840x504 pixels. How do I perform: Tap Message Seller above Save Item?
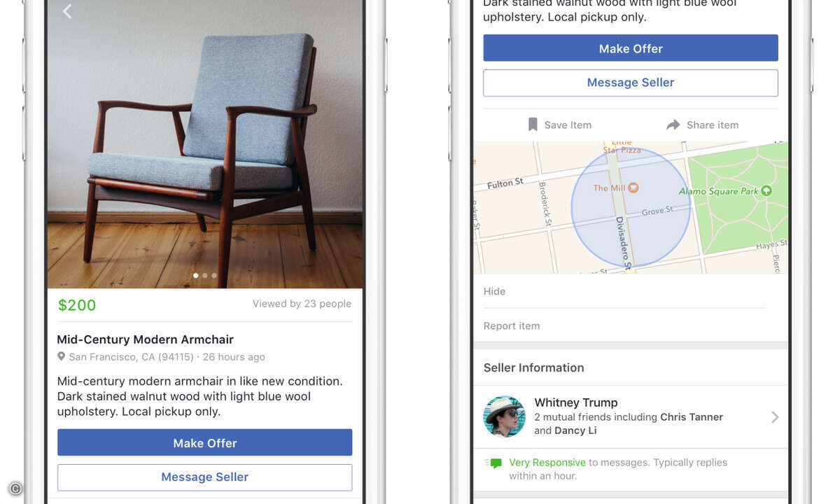click(x=631, y=83)
